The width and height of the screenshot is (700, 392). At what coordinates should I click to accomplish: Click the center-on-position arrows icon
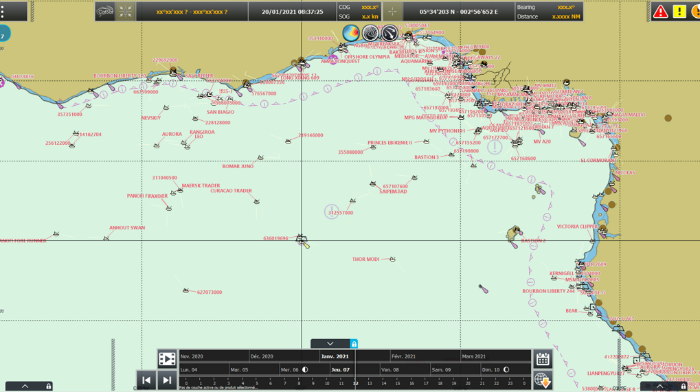pyautogui.click(x=125, y=12)
